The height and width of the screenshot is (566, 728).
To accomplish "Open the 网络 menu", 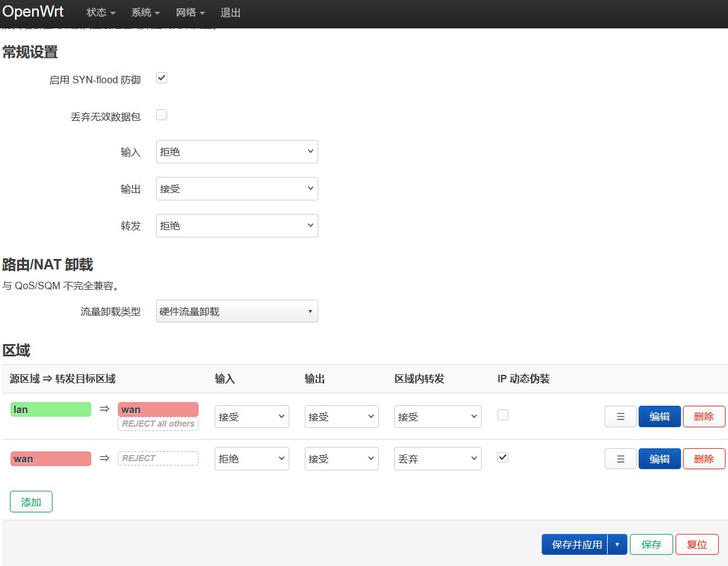I will click(x=190, y=13).
